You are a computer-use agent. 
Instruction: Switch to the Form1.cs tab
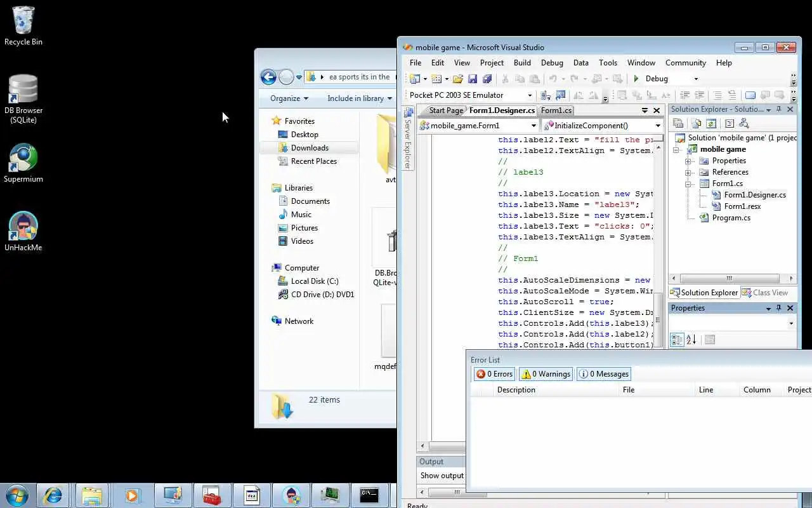point(556,110)
